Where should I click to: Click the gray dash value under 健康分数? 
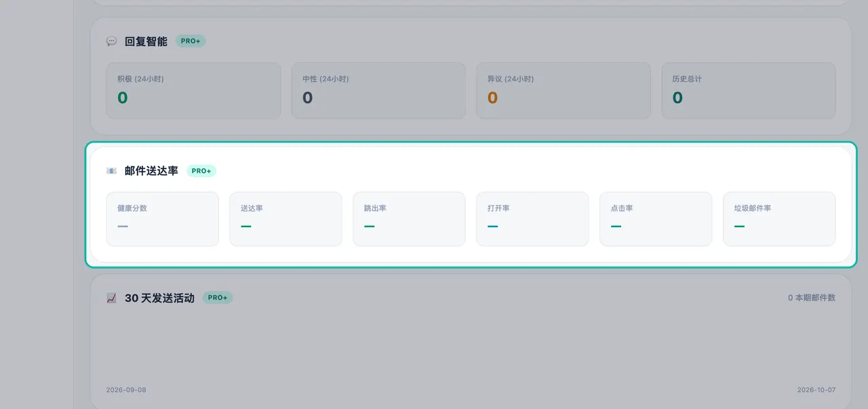[x=123, y=226]
